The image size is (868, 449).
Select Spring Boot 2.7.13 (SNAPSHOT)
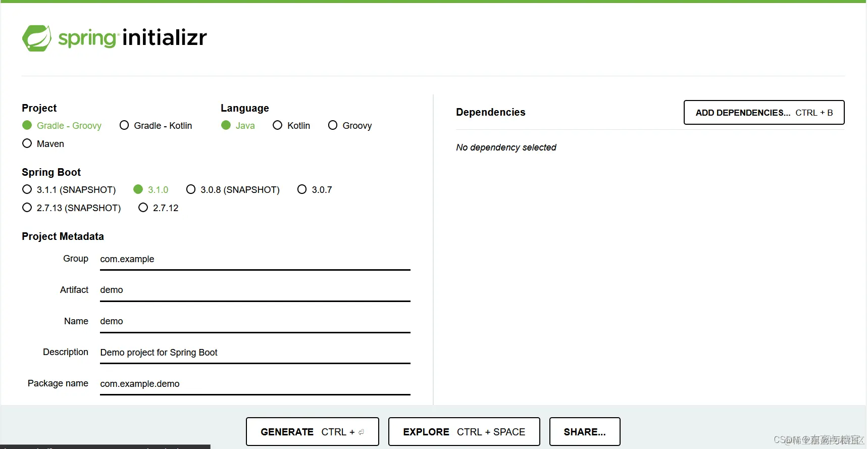coord(72,208)
